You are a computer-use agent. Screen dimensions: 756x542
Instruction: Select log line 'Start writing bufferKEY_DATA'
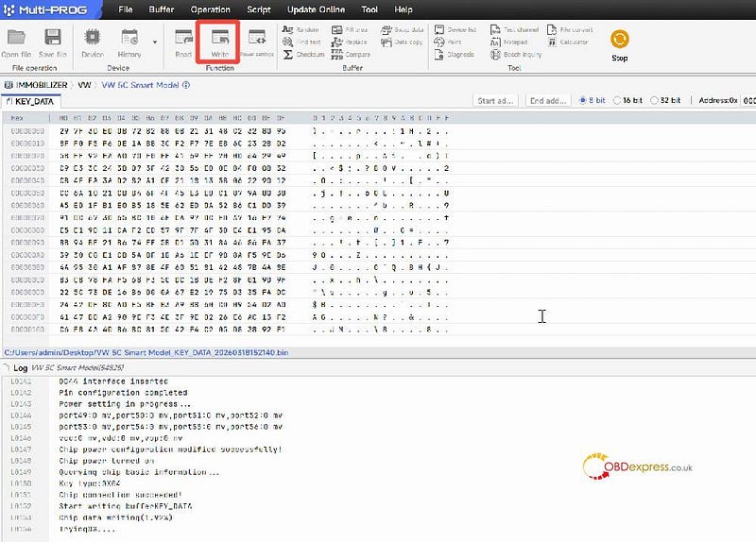click(x=126, y=506)
